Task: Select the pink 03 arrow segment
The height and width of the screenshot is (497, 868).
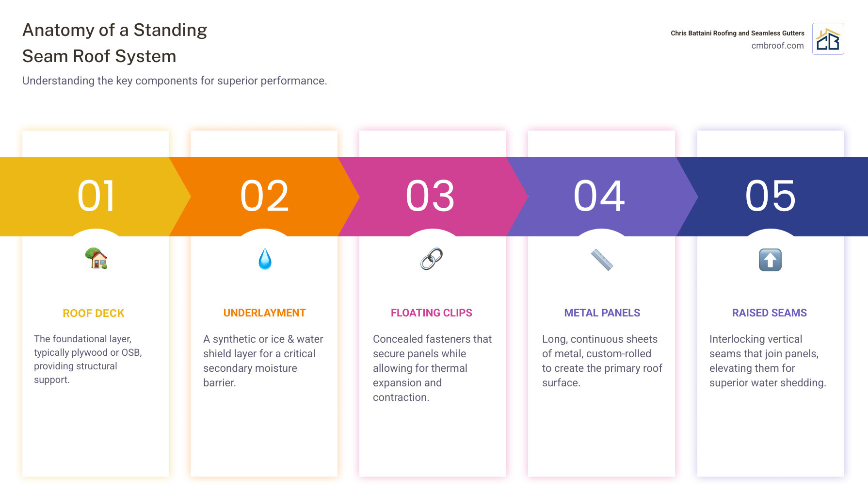Action: tap(431, 197)
